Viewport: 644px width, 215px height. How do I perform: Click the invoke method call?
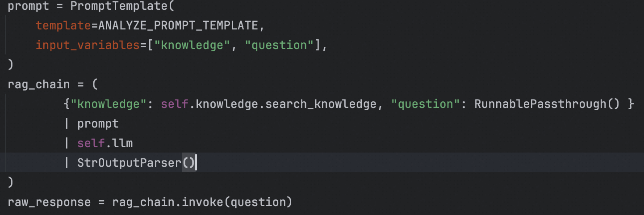(203, 202)
